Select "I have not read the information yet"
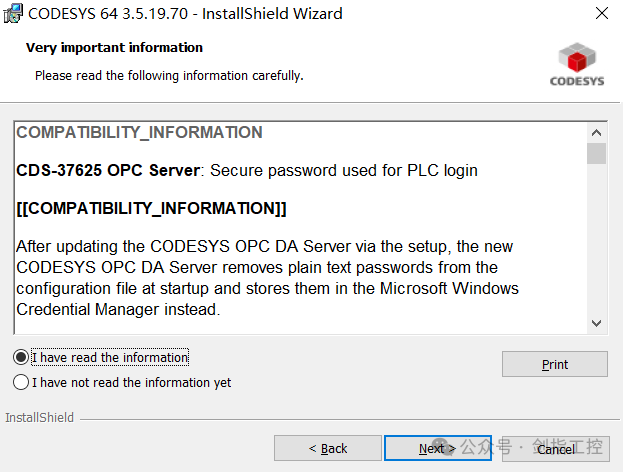 click(21, 382)
